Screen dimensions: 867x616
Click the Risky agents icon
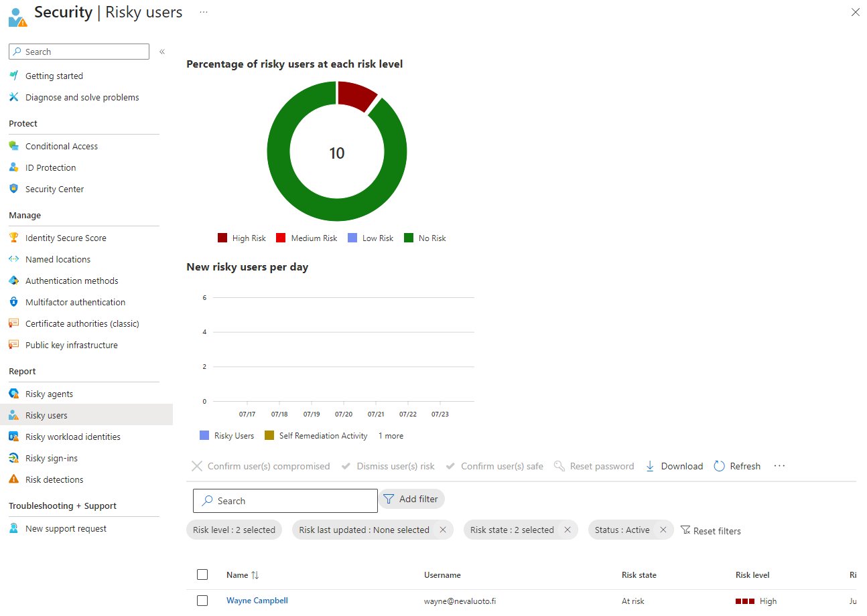point(14,394)
